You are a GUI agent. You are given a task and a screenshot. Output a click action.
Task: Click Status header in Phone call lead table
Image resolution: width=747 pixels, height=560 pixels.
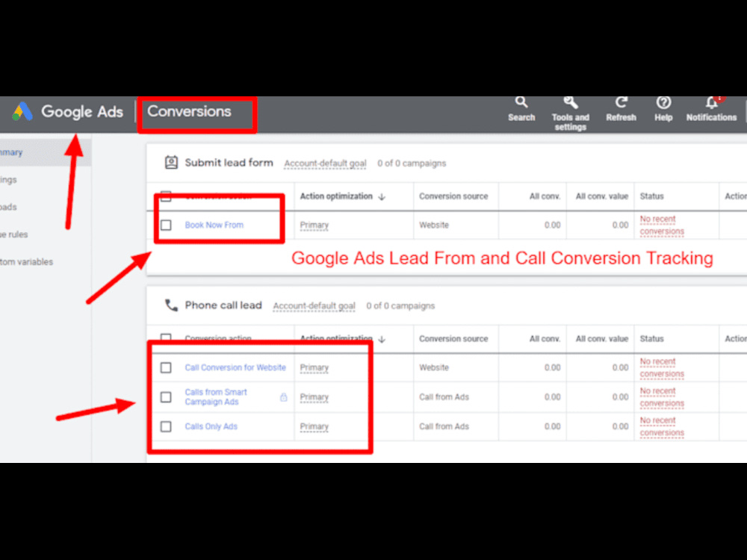click(x=651, y=338)
